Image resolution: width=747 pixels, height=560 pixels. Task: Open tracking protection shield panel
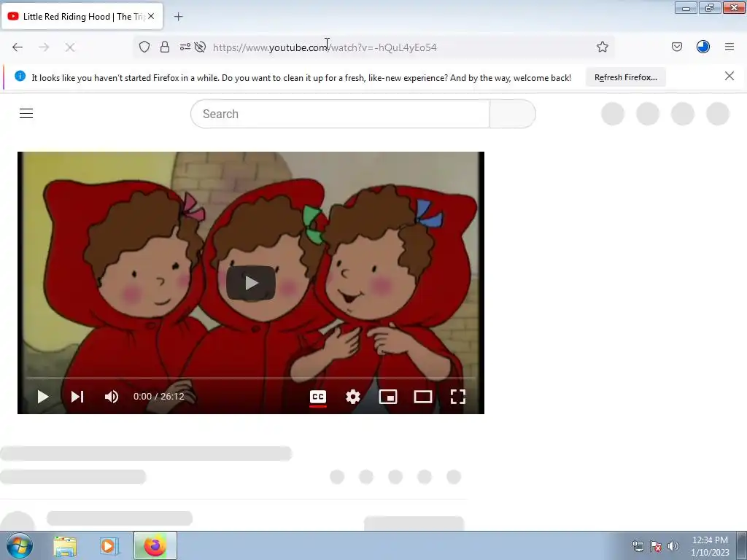[144, 47]
